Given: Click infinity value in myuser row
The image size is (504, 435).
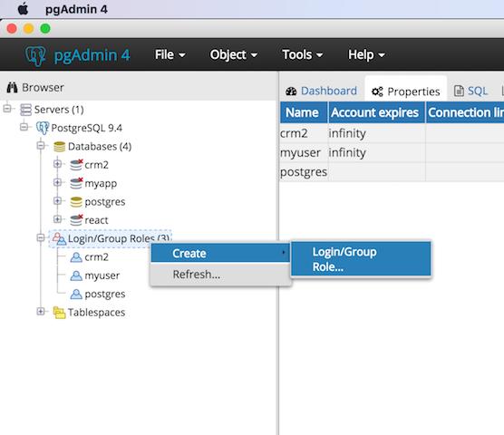Looking at the screenshot, I should 347,152.
